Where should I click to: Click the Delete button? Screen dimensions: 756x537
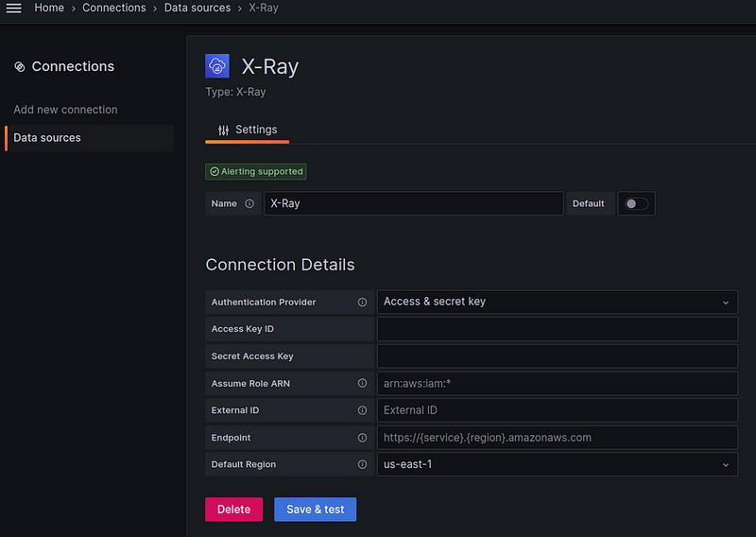233,509
